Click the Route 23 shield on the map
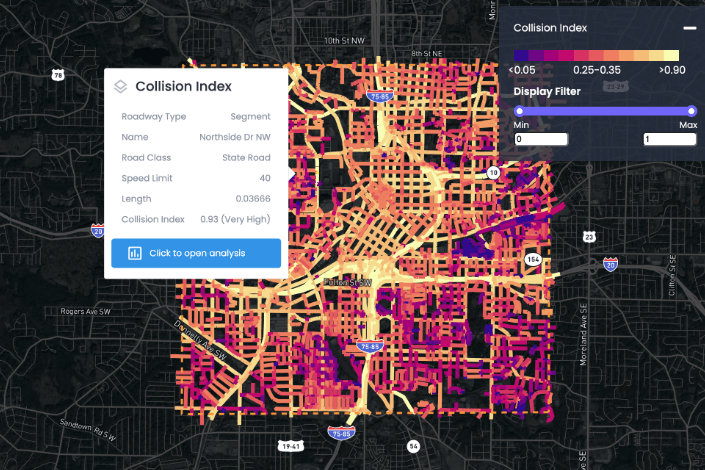Viewport: 705px width, 470px height. point(589,236)
